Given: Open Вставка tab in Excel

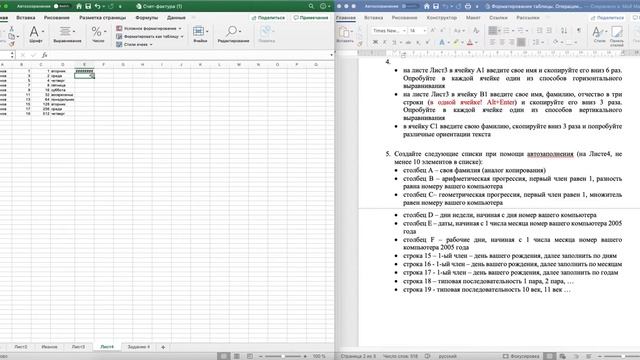Looking at the screenshot, I should [25, 18].
